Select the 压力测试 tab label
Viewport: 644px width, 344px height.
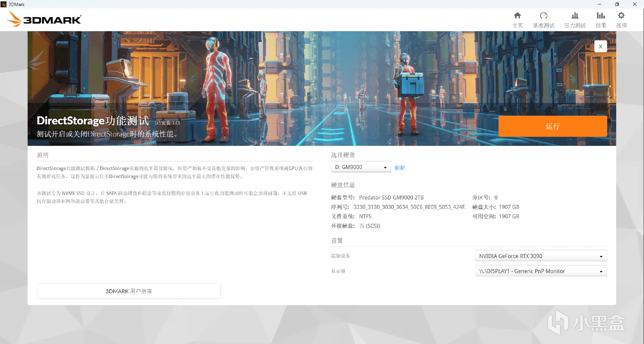coord(575,25)
